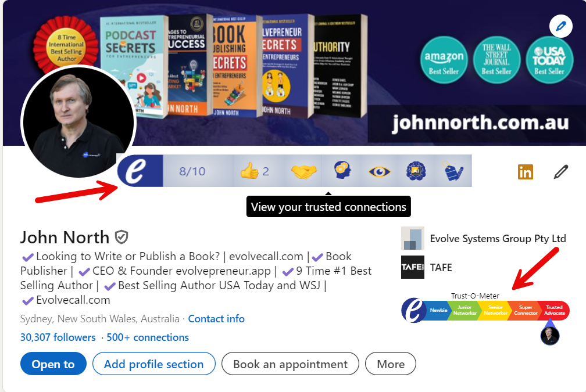Screen dimensions: 586x392
Task: Open the 'Contact info' link
Action: pos(216,318)
